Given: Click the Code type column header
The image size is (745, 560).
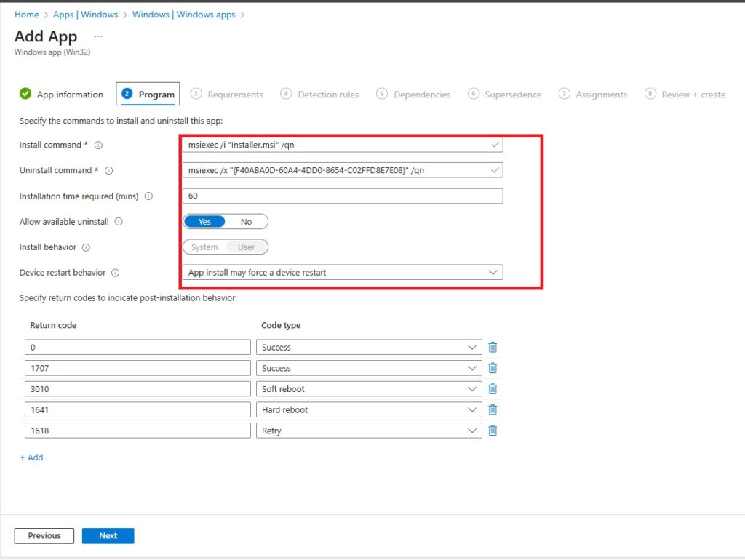Looking at the screenshot, I should coord(281,325).
